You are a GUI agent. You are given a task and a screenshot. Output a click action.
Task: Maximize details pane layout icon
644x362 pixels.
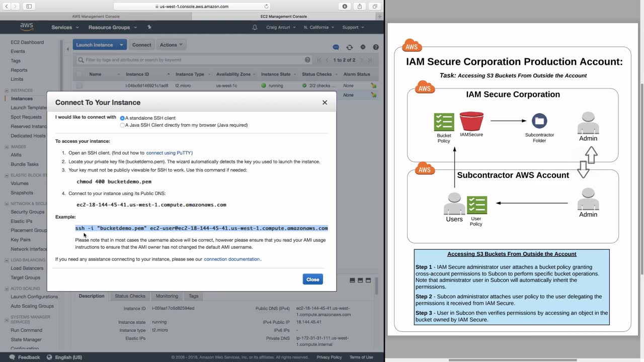(x=368, y=280)
